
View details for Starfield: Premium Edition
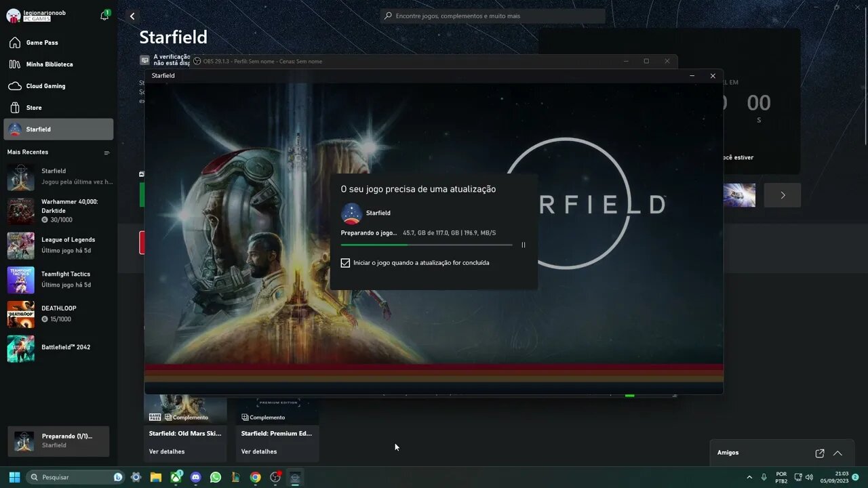[259, 451]
